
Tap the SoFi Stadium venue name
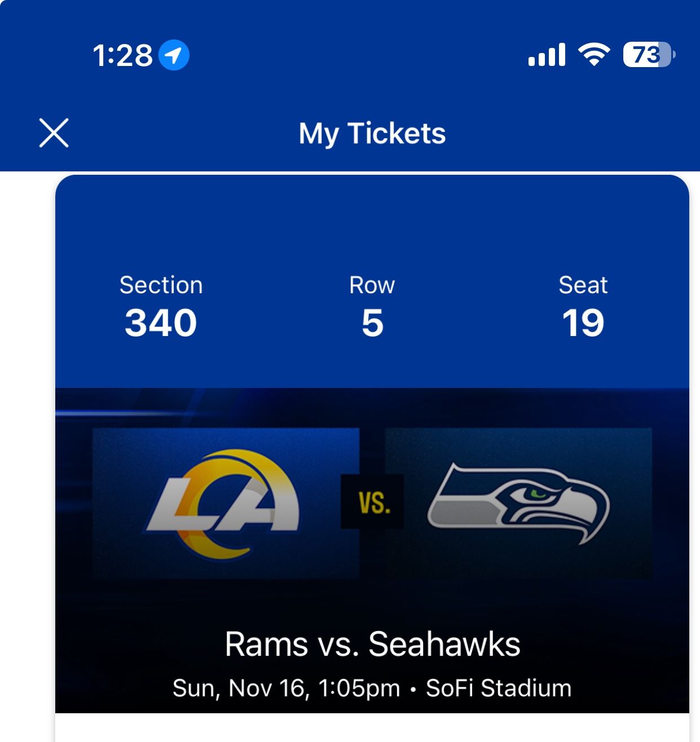click(499, 688)
